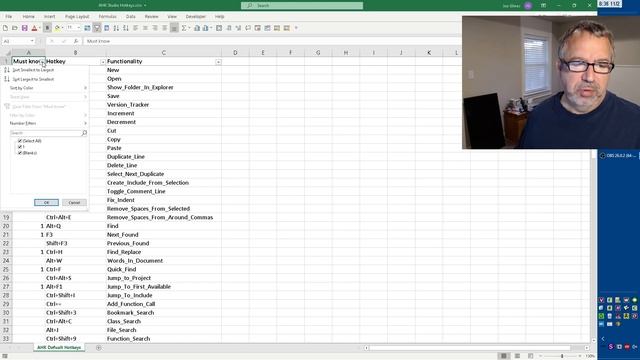Expand the Name Box dropdown arrow
Viewport: 640px width, 360px height.
(32, 41)
